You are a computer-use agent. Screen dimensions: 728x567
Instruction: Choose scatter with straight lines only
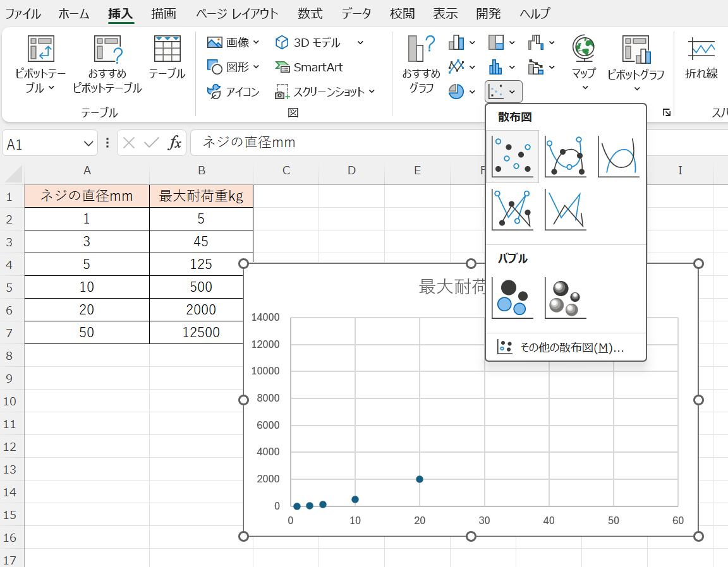566,210
